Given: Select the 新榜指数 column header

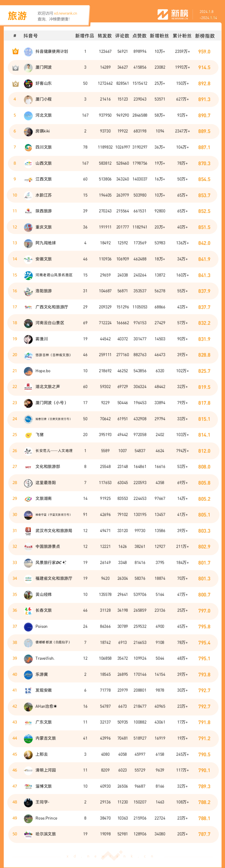Looking at the screenshot, I should (x=205, y=36).
